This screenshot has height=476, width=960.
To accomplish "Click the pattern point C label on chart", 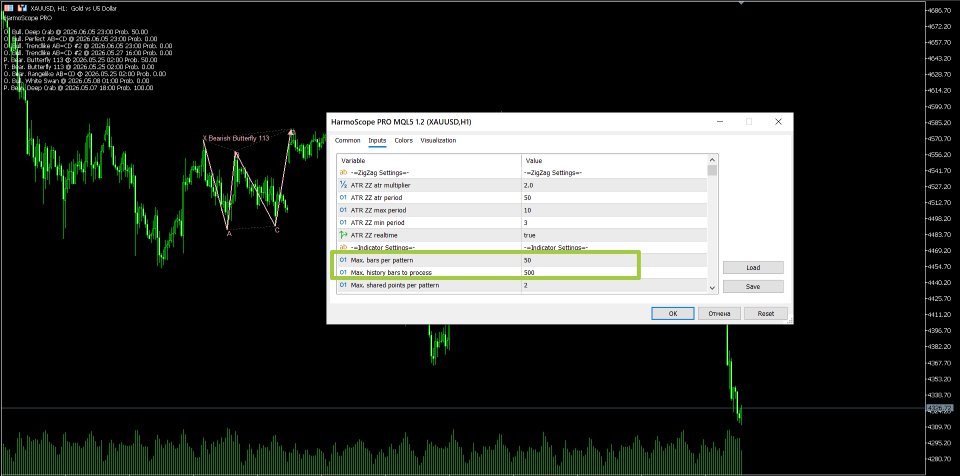I will tap(277, 230).
